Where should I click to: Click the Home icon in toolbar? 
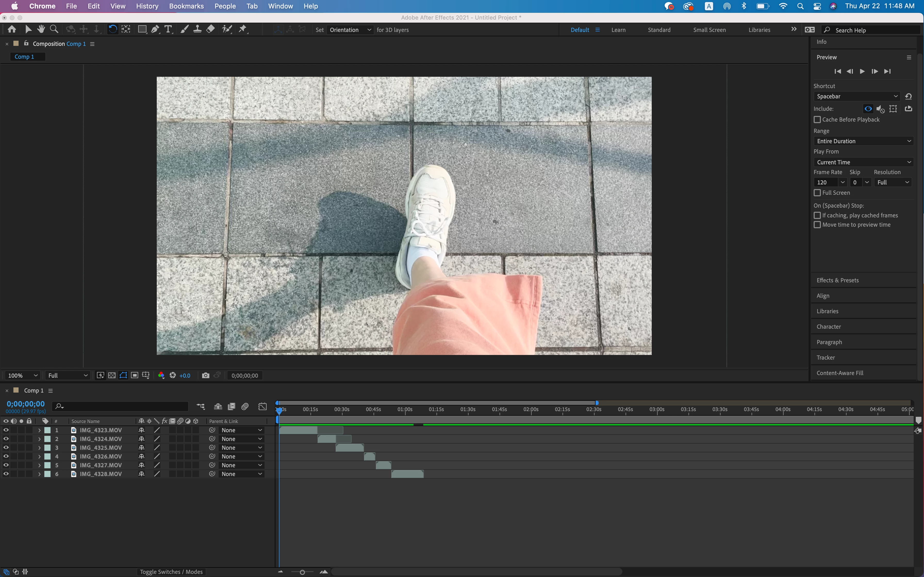[12, 29]
